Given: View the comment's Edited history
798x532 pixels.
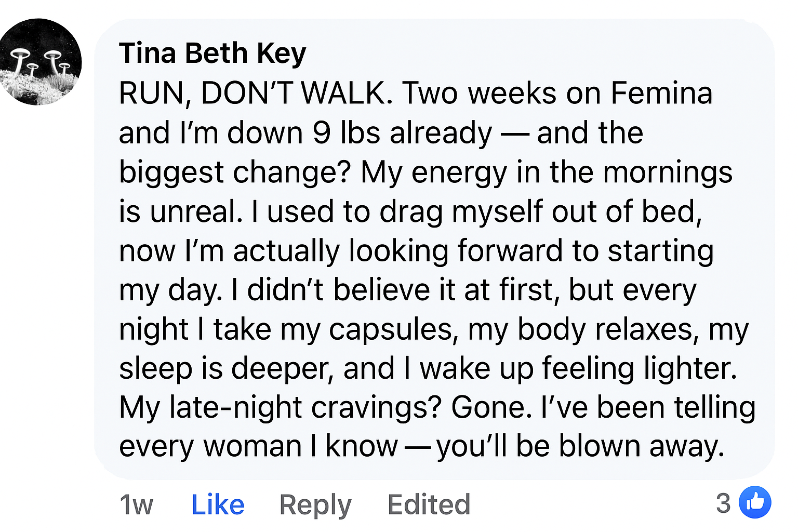Looking at the screenshot, I should (x=429, y=504).
